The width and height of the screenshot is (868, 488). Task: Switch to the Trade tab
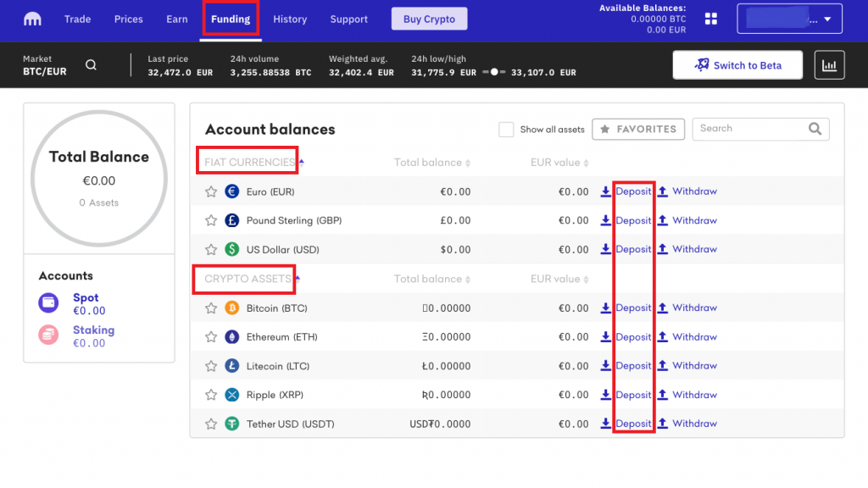coord(77,19)
